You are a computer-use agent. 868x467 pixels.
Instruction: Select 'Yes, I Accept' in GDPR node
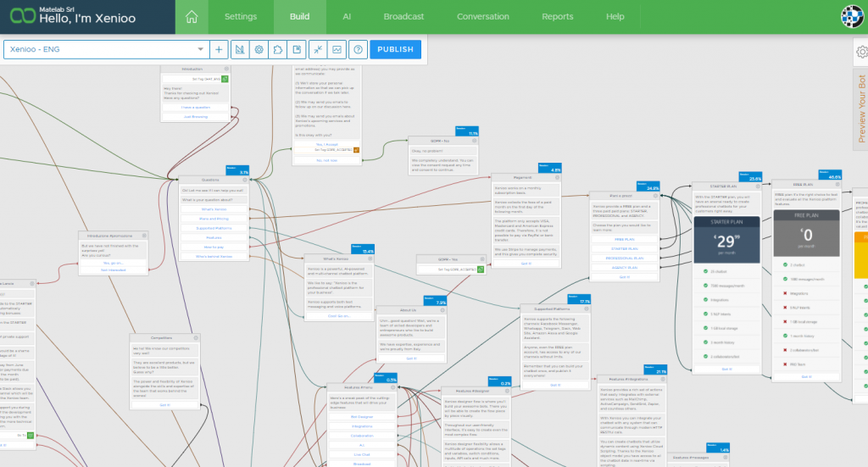pos(326,144)
